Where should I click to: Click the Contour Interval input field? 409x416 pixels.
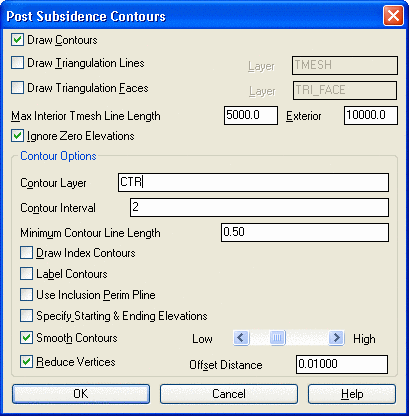click(x=259, y=207)
